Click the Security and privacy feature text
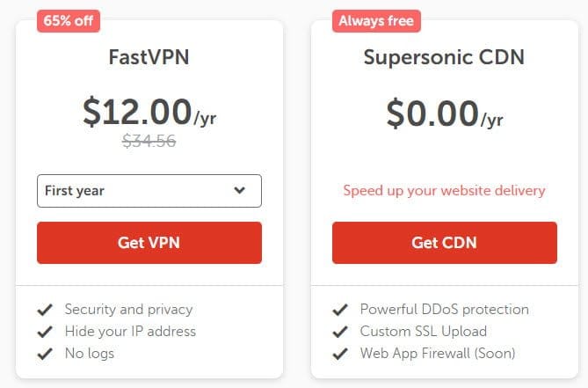Image resolution: width=588 pixels, height=388 pixels. [128, 310]
